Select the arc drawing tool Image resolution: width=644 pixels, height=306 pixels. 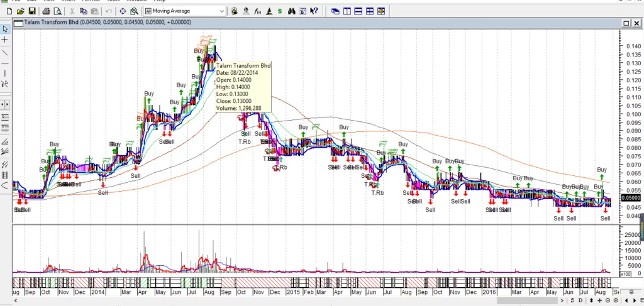[5, 186]
